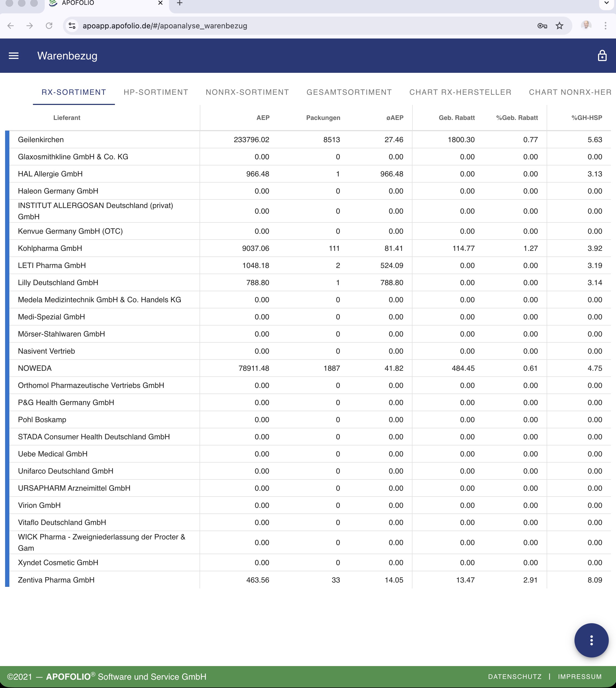Image resolution: width=616 pixels, height=688 pixels.
Task: Open the GESAMTSORTIMENT tab
Action: coord(349,92)
